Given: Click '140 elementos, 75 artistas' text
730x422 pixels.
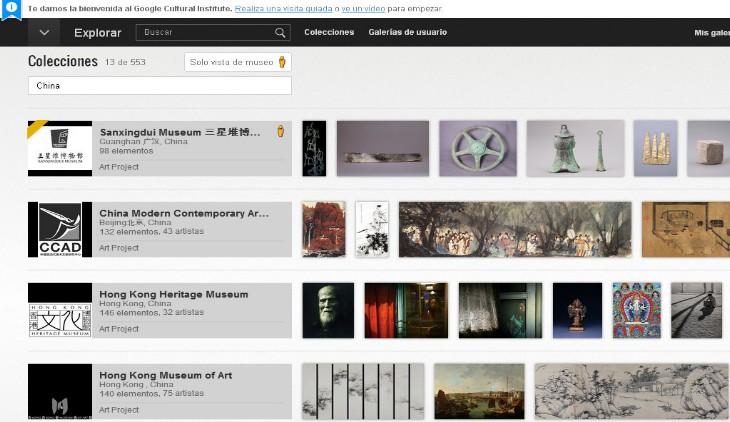Looking at the screenshot, I should [x=151, y=394].
